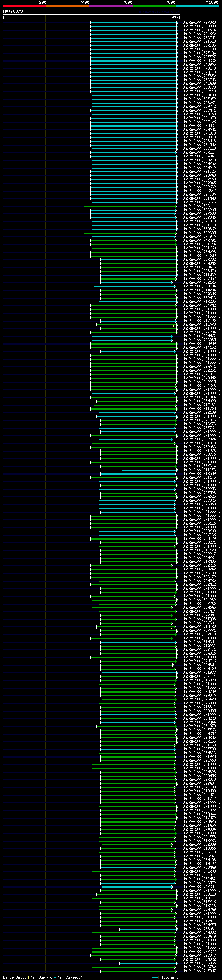Click the label UniRef100_Q93XD0
The image size is (222, 980).
tap(199, 95)
